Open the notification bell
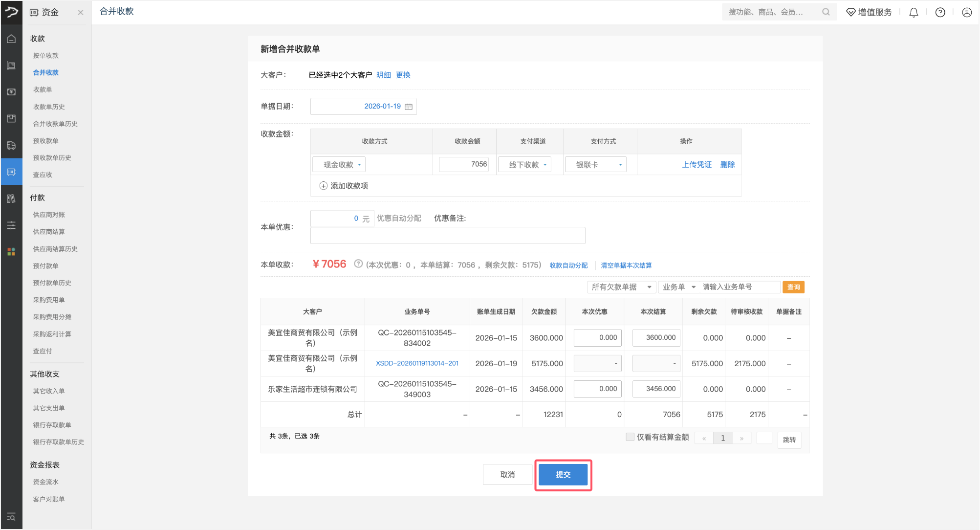 [913, 13]
